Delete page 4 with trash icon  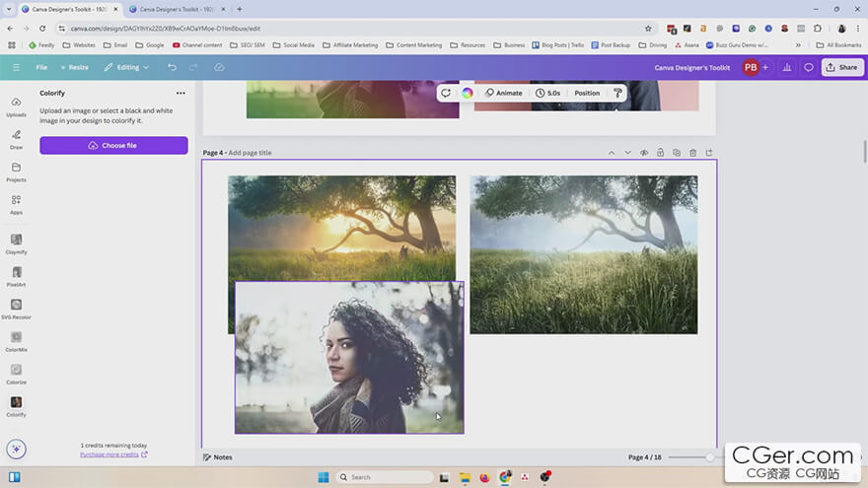click(692, 153)
